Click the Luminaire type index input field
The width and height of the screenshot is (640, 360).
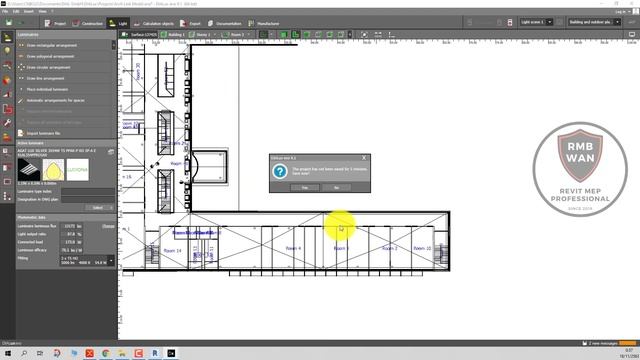(x=88, y=191)
